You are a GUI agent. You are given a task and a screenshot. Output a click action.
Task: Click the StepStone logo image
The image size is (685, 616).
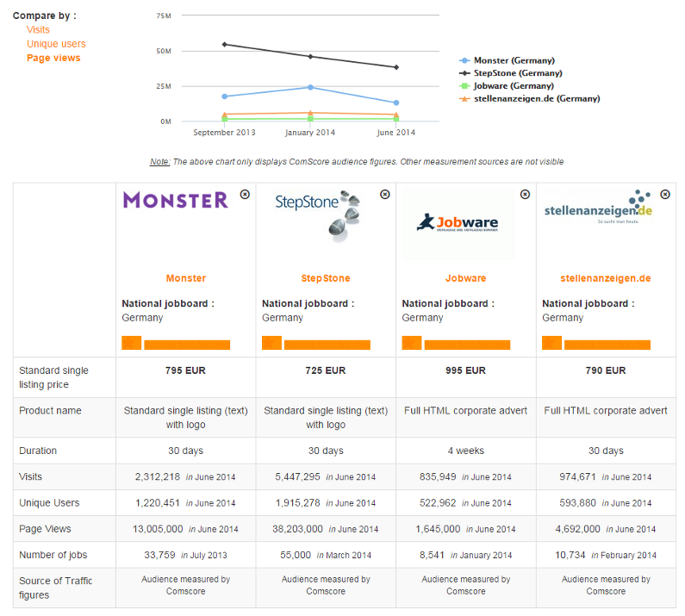pos(317,214)
